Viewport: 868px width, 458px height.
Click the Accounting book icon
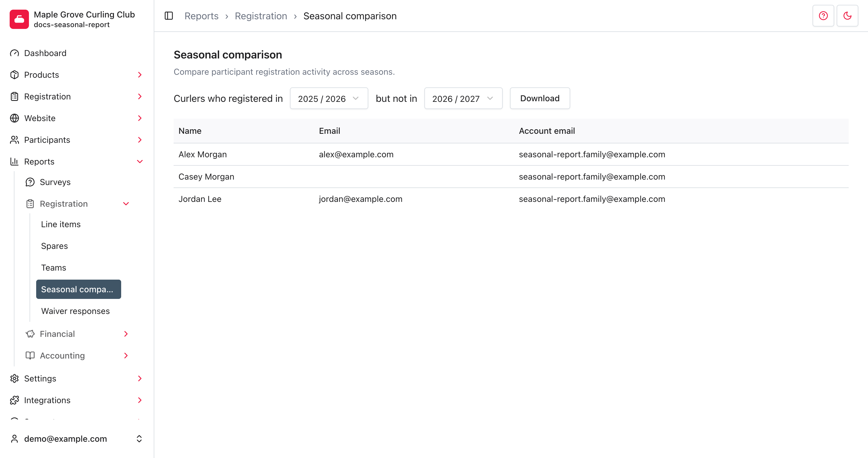click(x=30, y=356)
